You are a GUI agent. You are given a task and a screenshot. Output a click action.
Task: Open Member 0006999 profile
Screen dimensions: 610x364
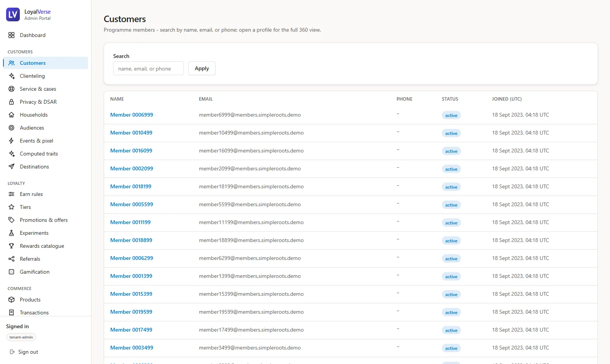click(132, 115)
